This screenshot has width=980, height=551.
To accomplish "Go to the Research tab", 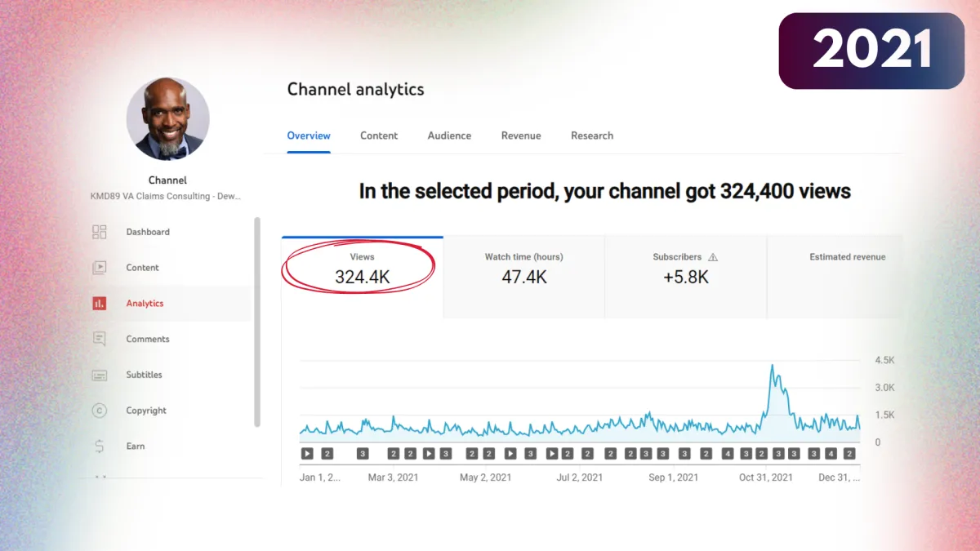I will (592, 136).
